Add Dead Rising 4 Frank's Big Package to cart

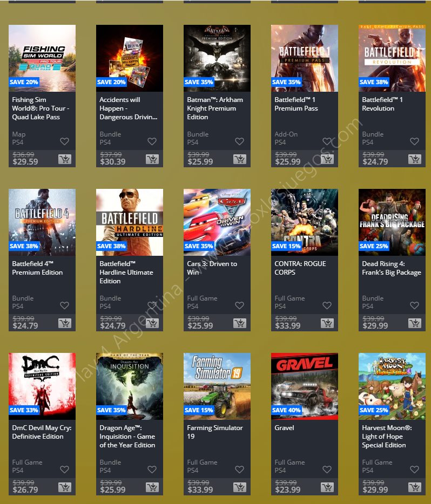coord(415,323)
